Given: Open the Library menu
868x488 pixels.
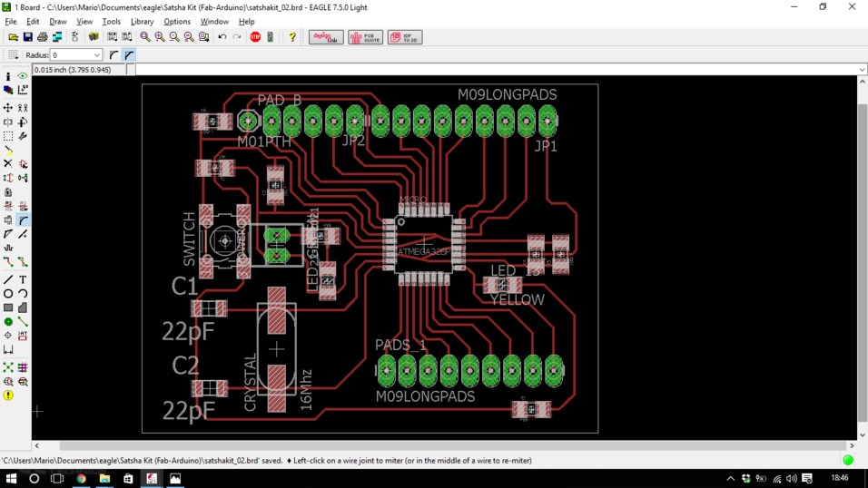Looking at the screenshot, I should tap(142, 22).
